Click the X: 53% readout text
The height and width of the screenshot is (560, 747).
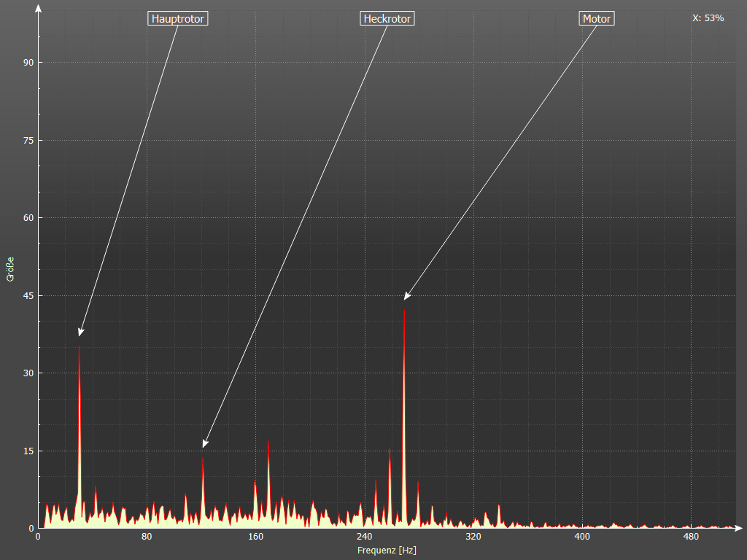pyautogui.click(x=708, y=18)
